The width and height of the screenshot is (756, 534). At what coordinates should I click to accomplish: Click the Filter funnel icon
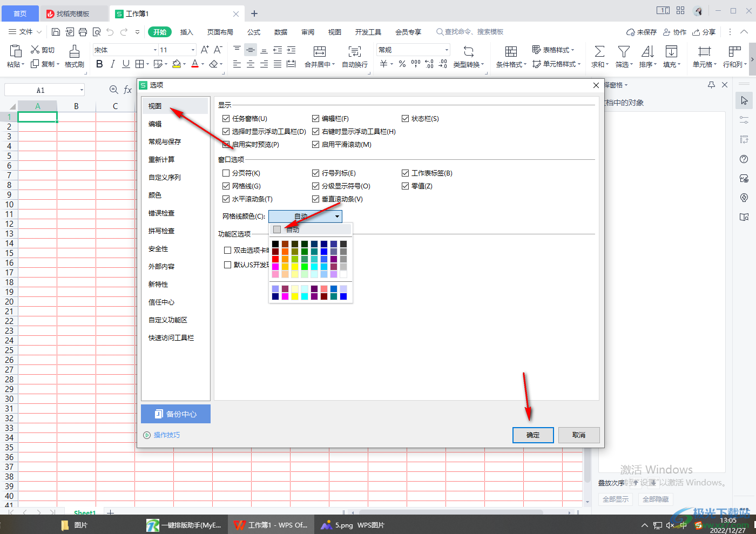624,51
